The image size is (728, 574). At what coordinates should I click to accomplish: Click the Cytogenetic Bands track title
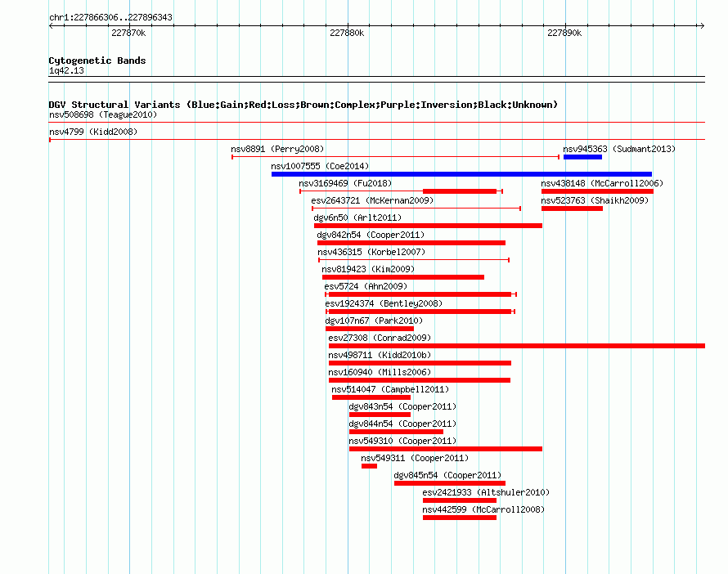click(x=97, y=61)
